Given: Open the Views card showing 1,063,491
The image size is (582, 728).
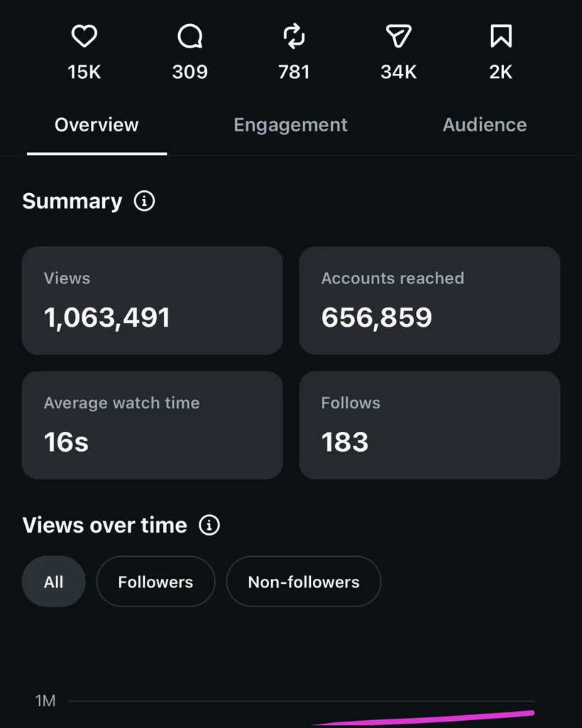Looking at the screenshot, I should click(x=152, y=300).
